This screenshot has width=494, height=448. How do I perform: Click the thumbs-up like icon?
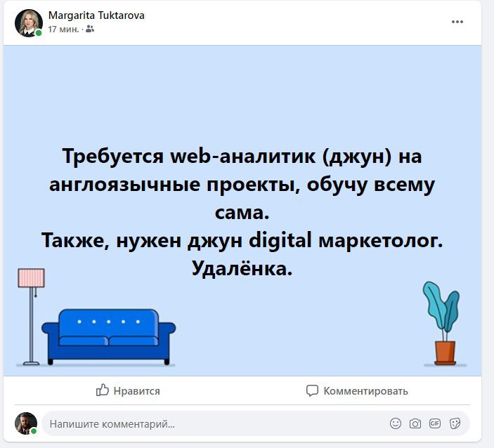coord(103,390)
